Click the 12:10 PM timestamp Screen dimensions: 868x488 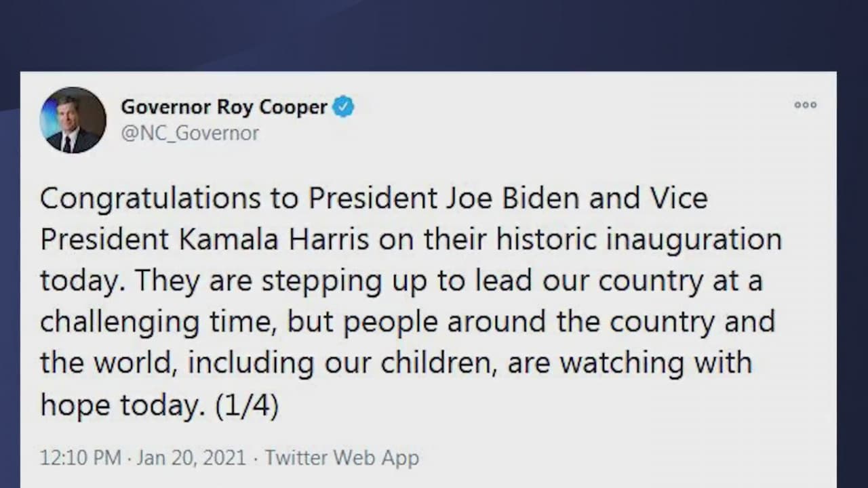[80, 457]
